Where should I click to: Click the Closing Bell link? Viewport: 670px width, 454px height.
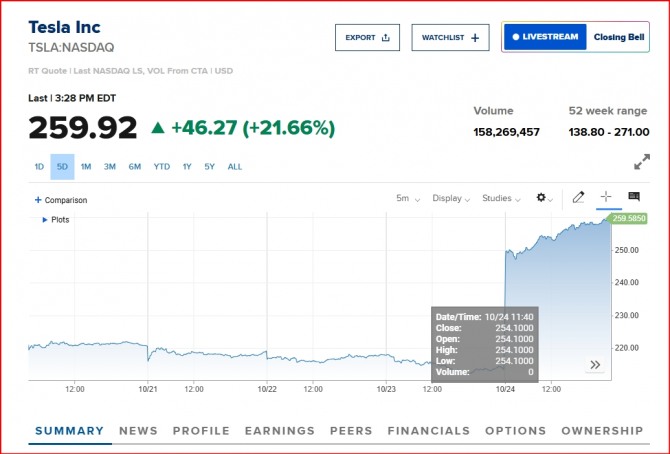(619, 37)
